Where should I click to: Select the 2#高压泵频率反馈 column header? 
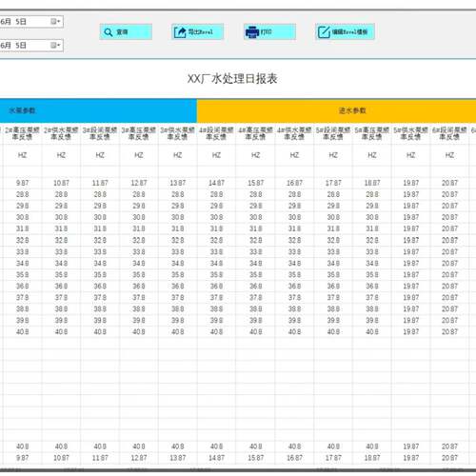[22, 133]
